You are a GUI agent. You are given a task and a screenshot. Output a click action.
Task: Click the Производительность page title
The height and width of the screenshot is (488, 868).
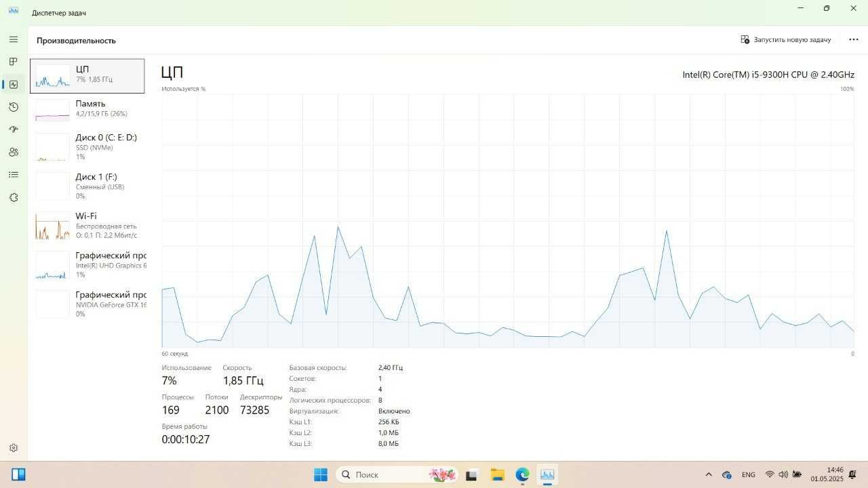76,41
